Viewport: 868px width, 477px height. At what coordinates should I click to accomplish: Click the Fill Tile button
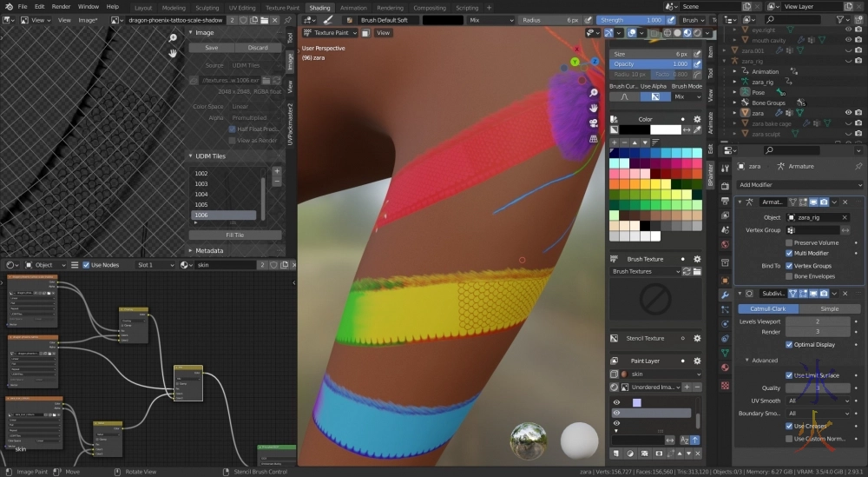pyautogui.click(x=234, y=235)
